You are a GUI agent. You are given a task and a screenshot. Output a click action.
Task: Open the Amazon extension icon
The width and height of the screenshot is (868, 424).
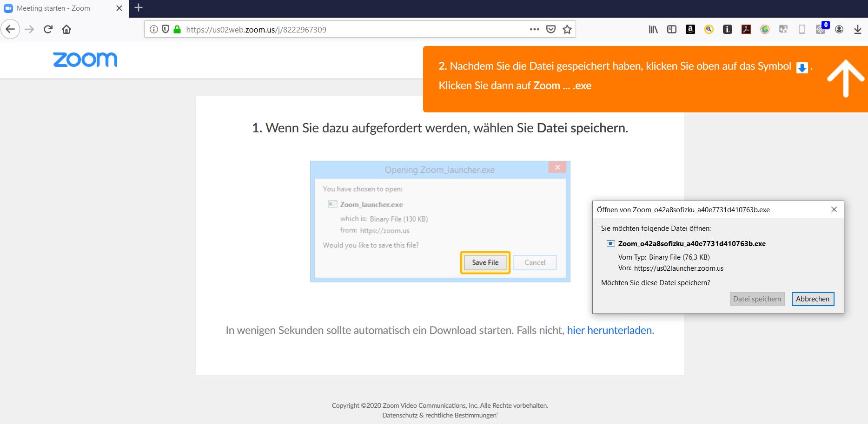(690, 29)
